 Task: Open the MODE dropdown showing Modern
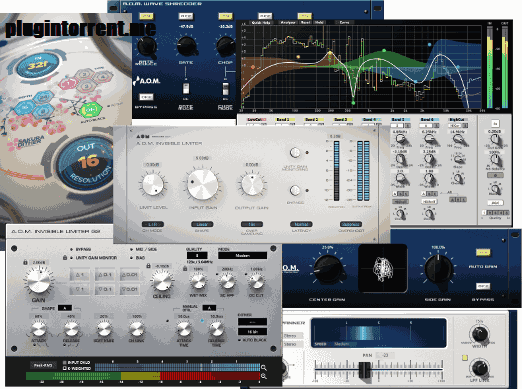pos(242,256)
